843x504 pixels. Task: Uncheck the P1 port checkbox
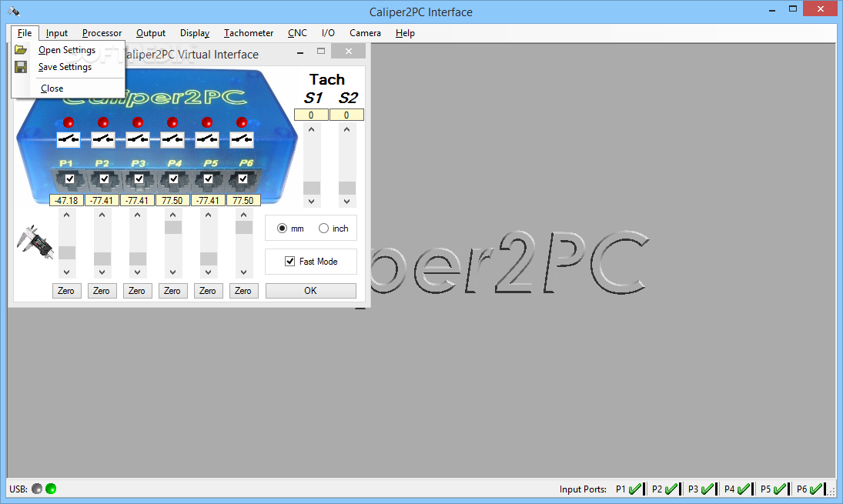pos(69,179)
